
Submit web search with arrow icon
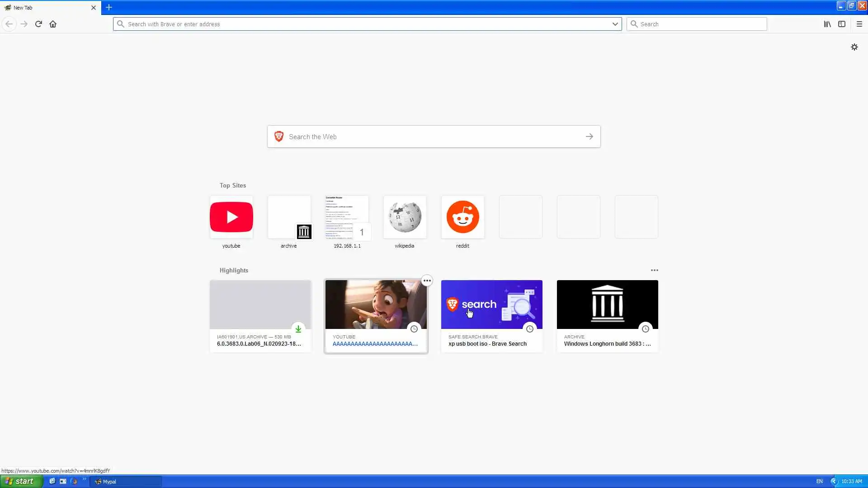coord(589,136)
